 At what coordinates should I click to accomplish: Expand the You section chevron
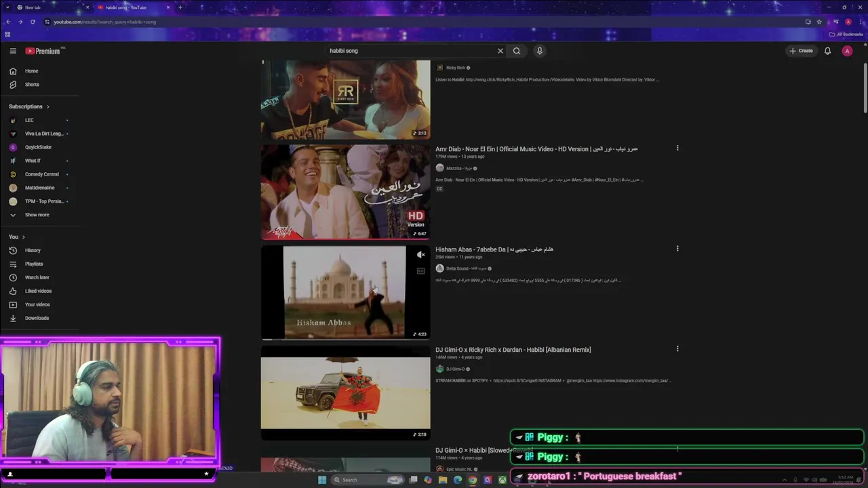click(x=23, y=237)
